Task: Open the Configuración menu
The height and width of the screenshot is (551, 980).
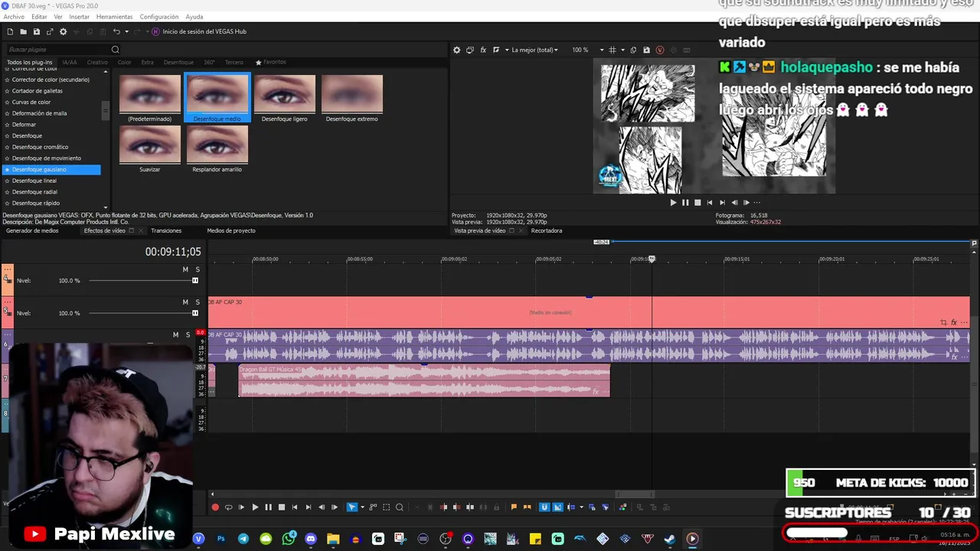Action: 159,17
